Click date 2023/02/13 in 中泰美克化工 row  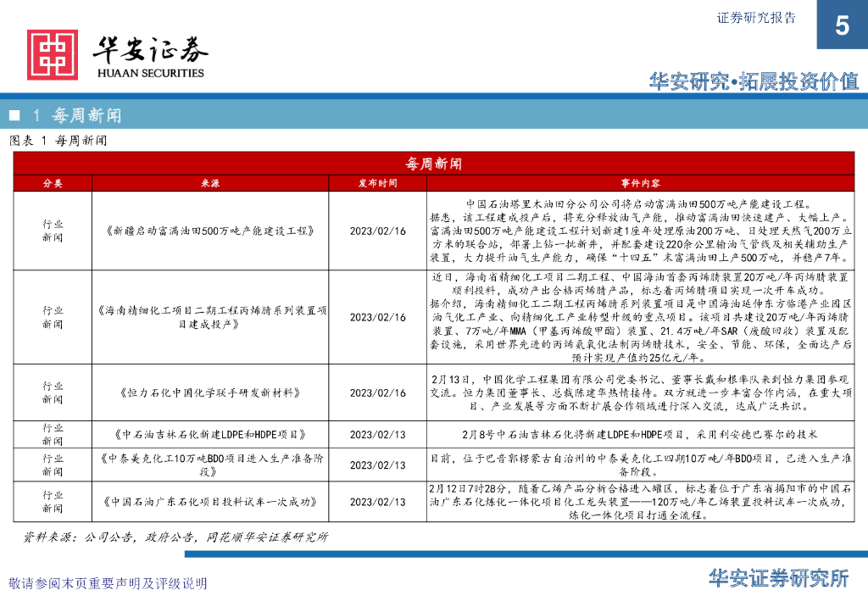(377, 465)
